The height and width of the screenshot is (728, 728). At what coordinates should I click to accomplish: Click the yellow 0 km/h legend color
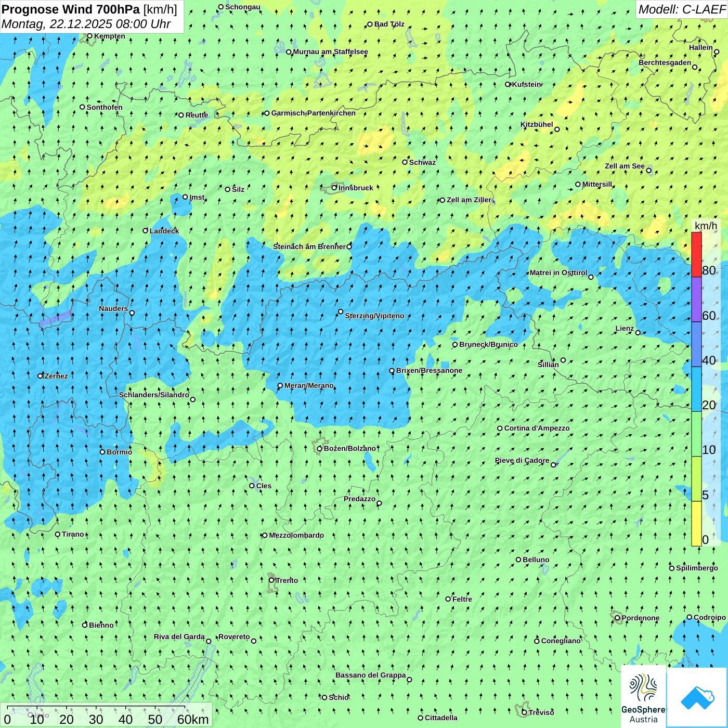pos(696,524)
